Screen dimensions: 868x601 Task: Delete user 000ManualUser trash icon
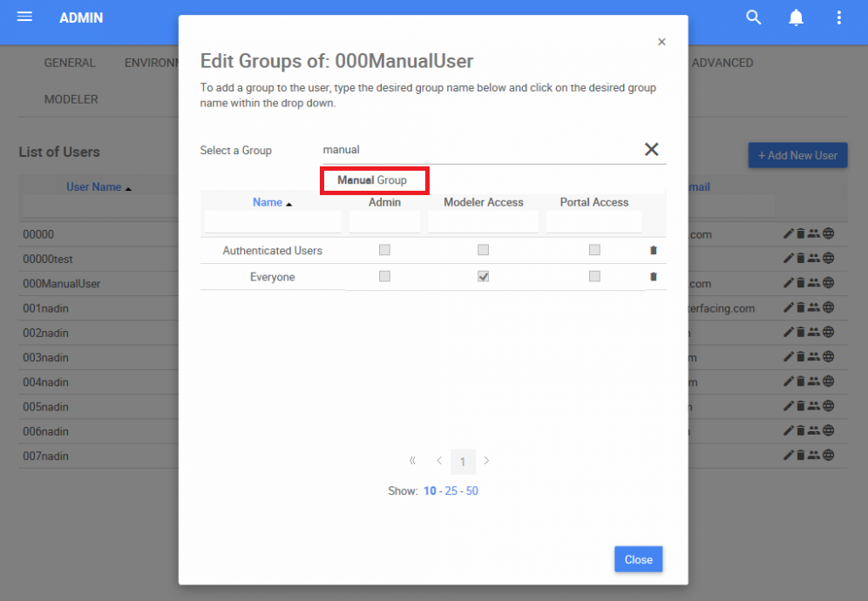click(801, 283)
